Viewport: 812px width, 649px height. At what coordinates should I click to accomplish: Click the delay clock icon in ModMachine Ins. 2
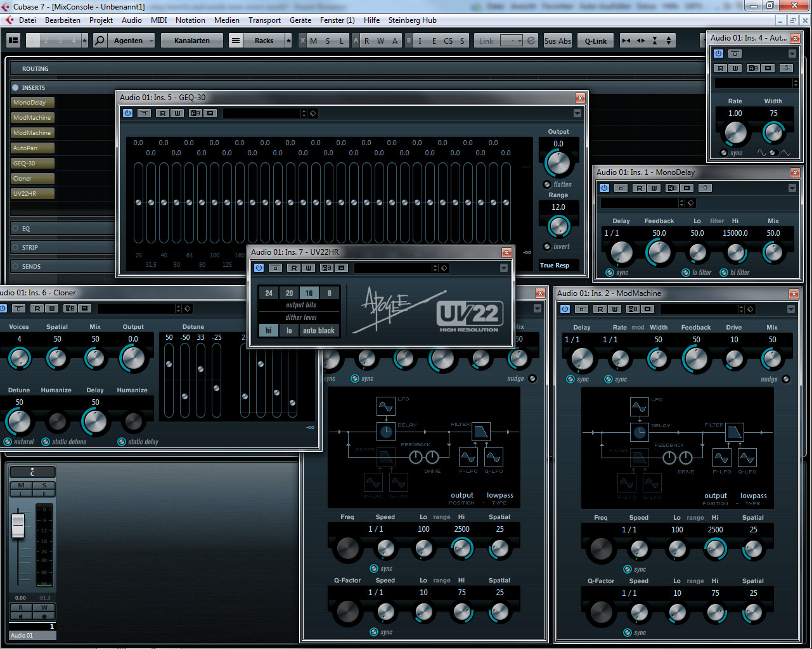[x=640, y=433]
